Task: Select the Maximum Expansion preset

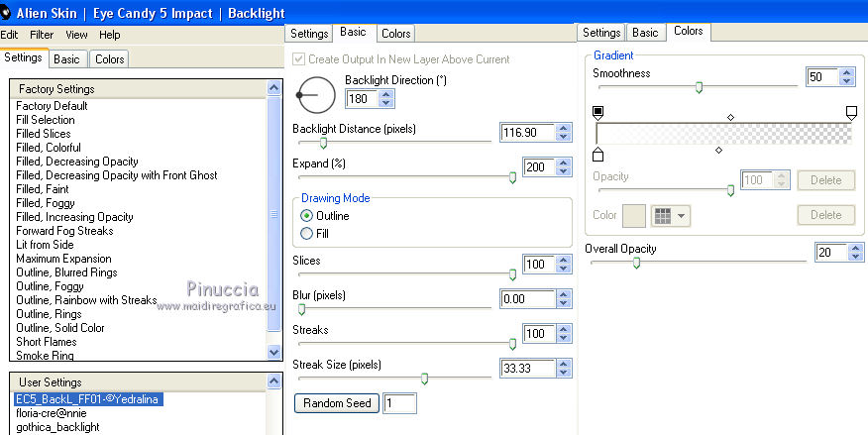Action: click(x=63, y=259)
